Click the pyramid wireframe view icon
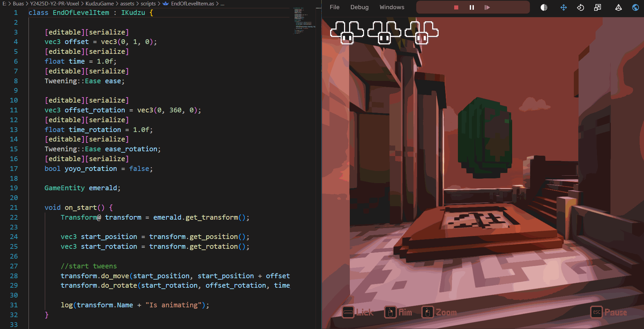This screenshot has width=644, height=329. point(618,7)
